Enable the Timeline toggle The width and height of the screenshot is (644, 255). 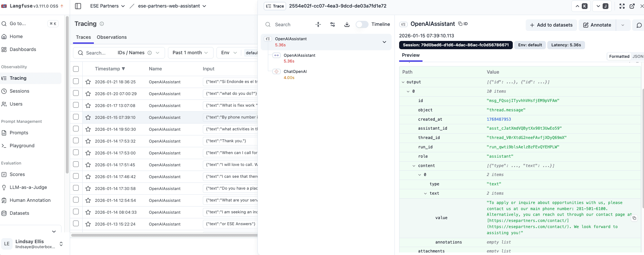click(362, 24)
